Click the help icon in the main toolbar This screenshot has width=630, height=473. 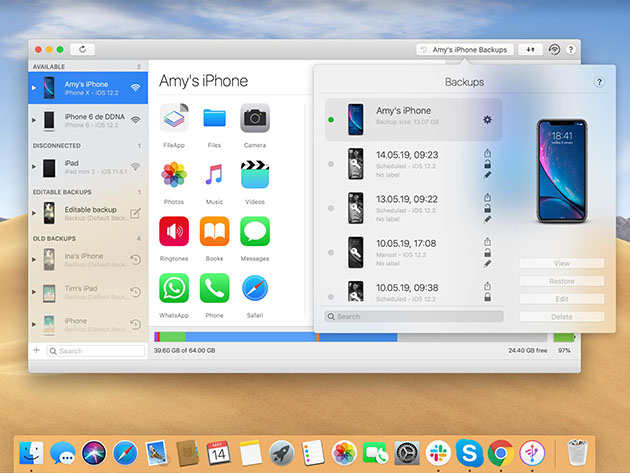(x=571, y=49)
